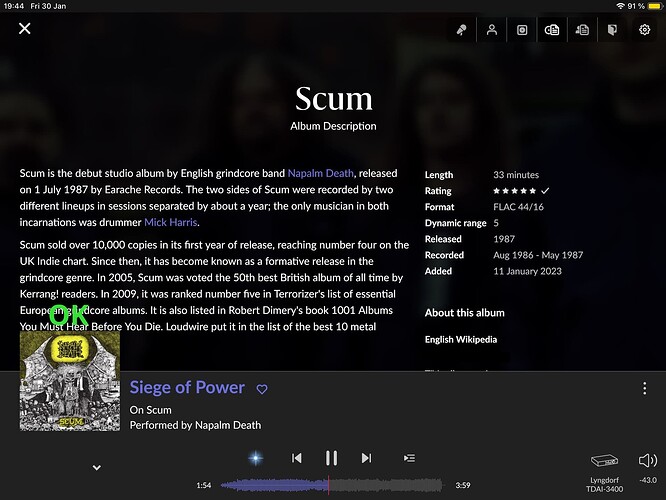Select the album description view icon
Image resolution: width=666 pixels, height=500 pixels.
click(x=552, y=30)
